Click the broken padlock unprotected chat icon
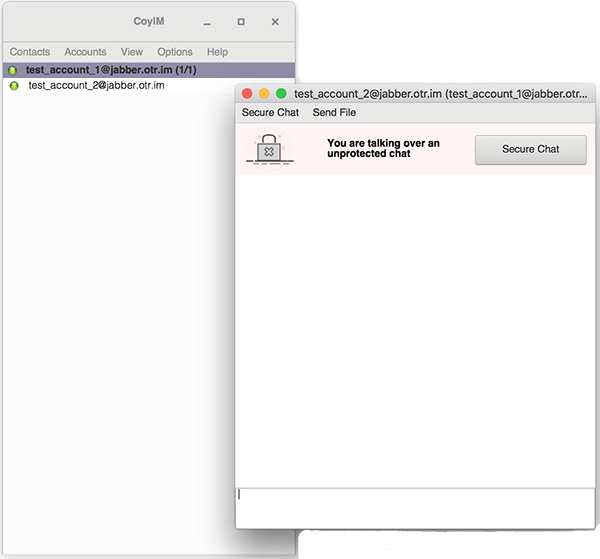Viewport: 600px width, 559px height. click(x=268, y=149)
